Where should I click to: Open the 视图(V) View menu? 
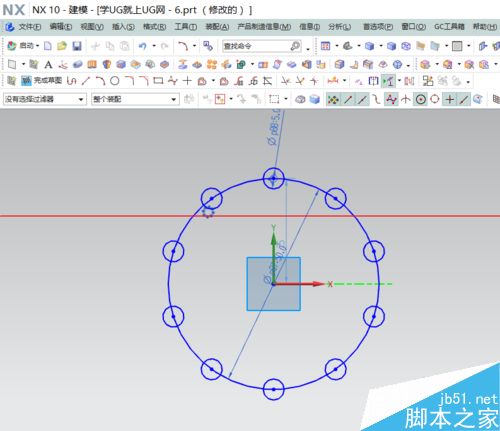point(92,27)
